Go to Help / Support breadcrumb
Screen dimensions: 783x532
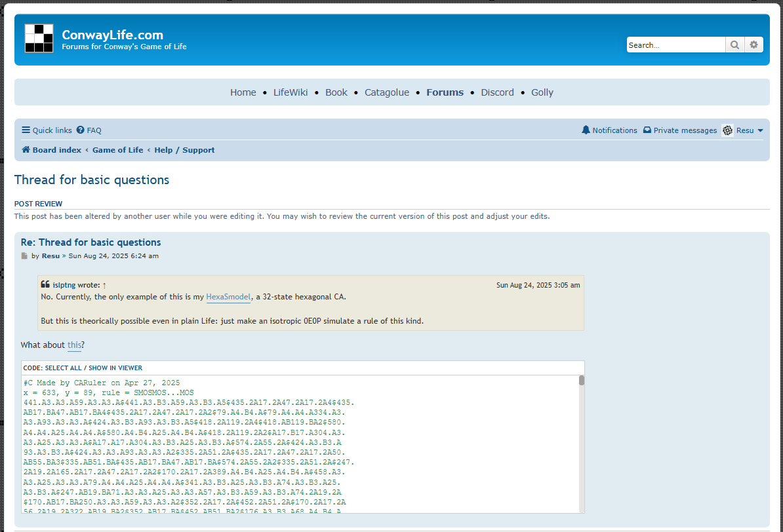[184, 150]
